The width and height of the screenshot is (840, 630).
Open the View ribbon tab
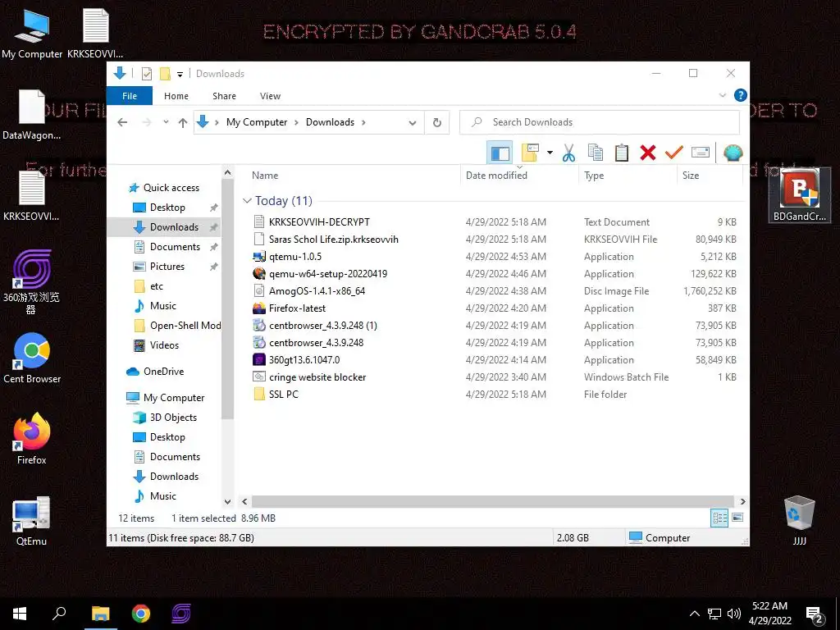270,95
